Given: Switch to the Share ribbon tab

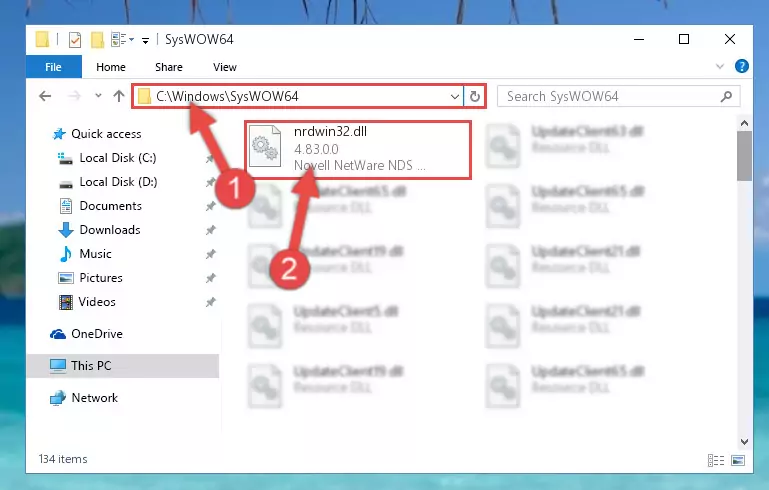Looking at the screenshot, I should tap(169, 67).
